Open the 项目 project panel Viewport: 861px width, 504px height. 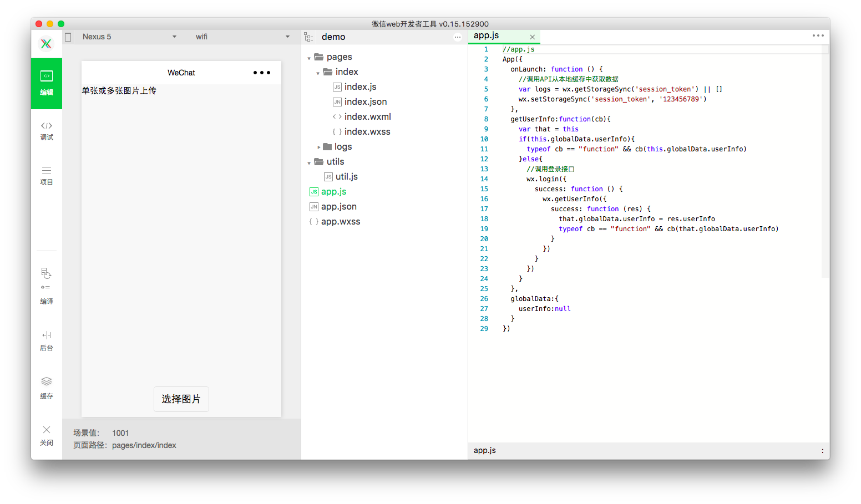click(47, 176)
